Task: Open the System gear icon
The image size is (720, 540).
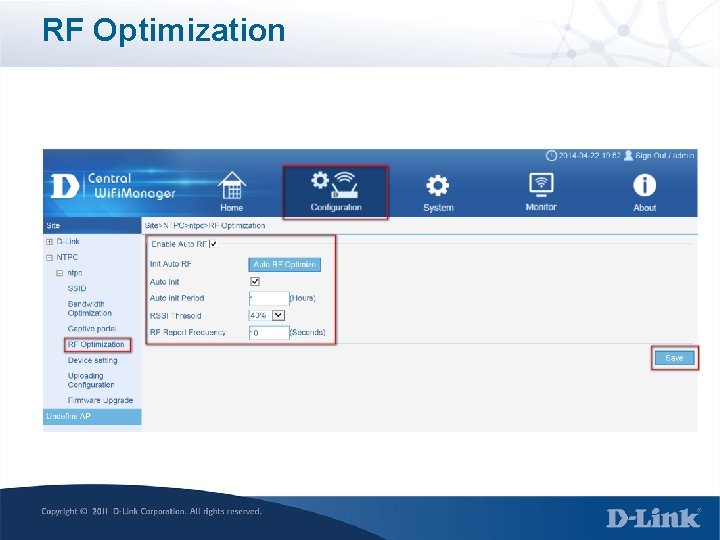Action: pyautogui.click(x=438, y=186)
